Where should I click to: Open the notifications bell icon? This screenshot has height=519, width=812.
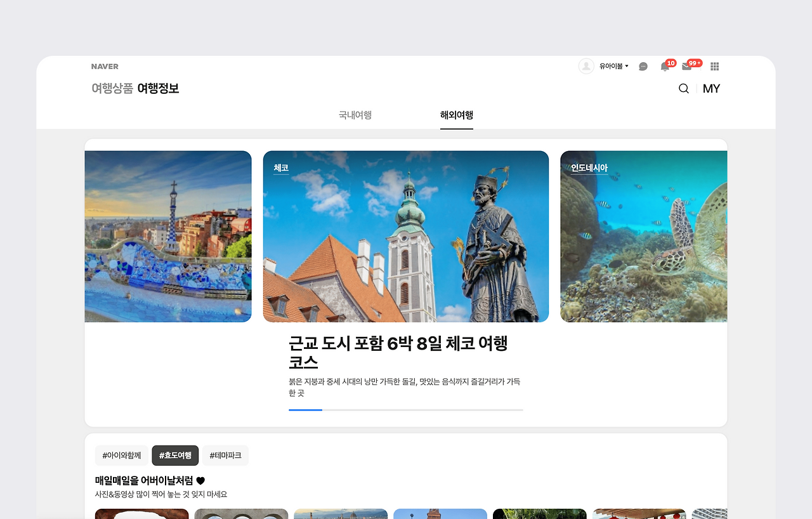pyautogui.click(x=665, y=67)
